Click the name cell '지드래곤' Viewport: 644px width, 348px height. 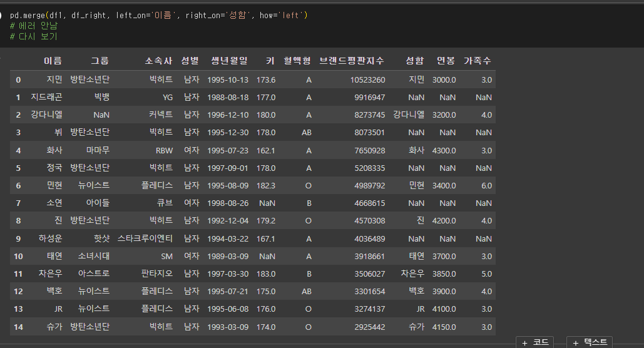coord(46,98)
